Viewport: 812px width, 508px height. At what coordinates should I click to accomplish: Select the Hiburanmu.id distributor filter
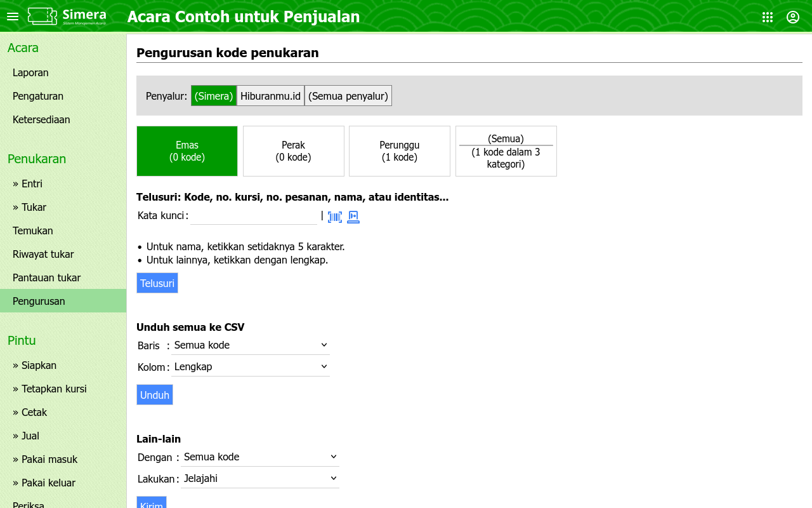[270, 96]
